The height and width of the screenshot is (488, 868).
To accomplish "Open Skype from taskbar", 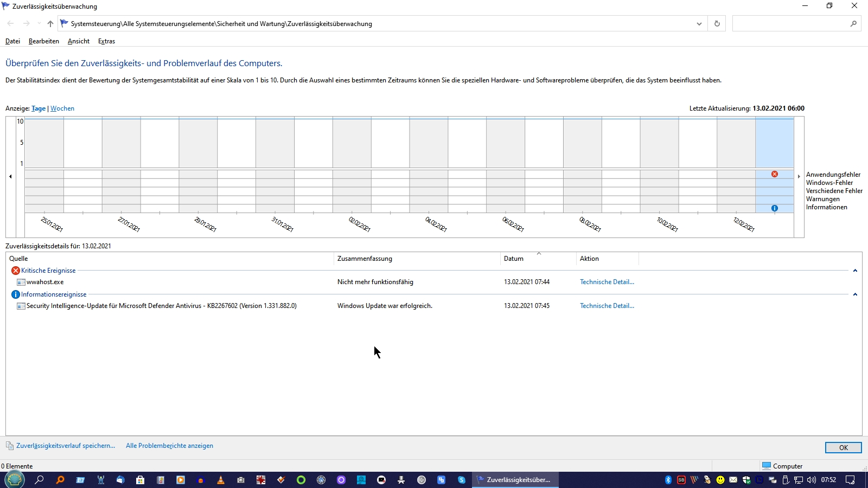I will click(462, 480).
